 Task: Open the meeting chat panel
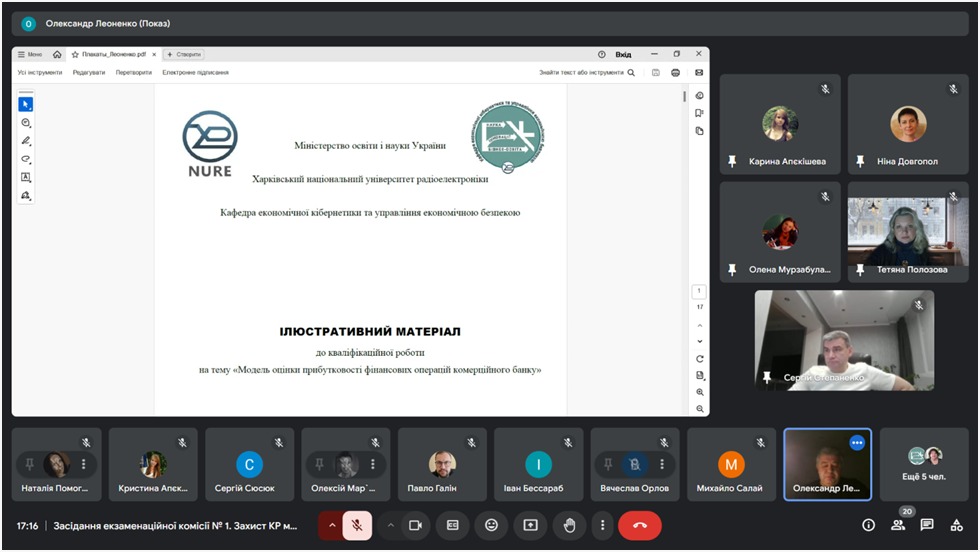click(x=927, y=525)
